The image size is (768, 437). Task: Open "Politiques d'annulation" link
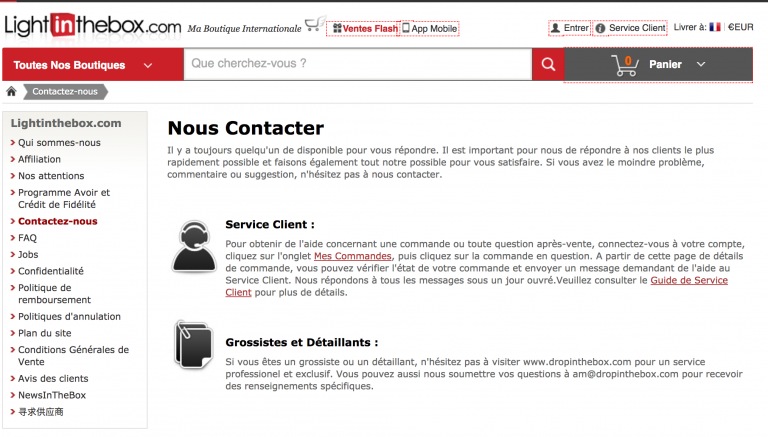point(69,316)
